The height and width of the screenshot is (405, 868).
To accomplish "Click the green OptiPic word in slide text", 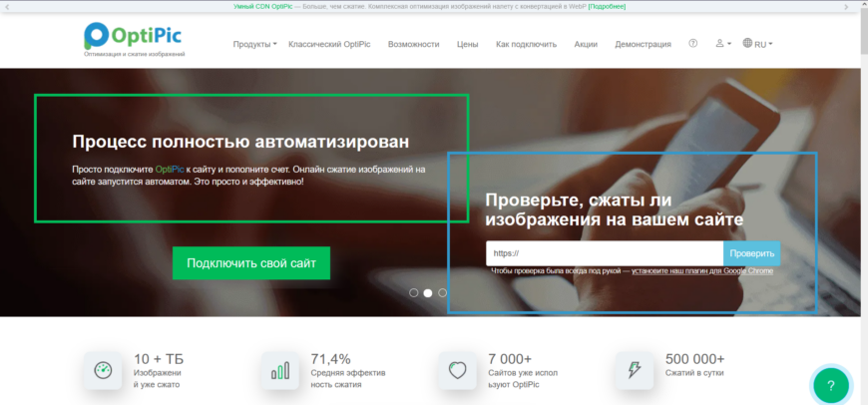I will (x=170, y=170).
